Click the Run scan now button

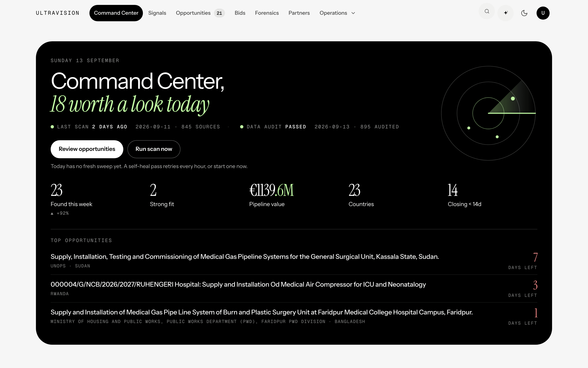click(x=154, y=149)
